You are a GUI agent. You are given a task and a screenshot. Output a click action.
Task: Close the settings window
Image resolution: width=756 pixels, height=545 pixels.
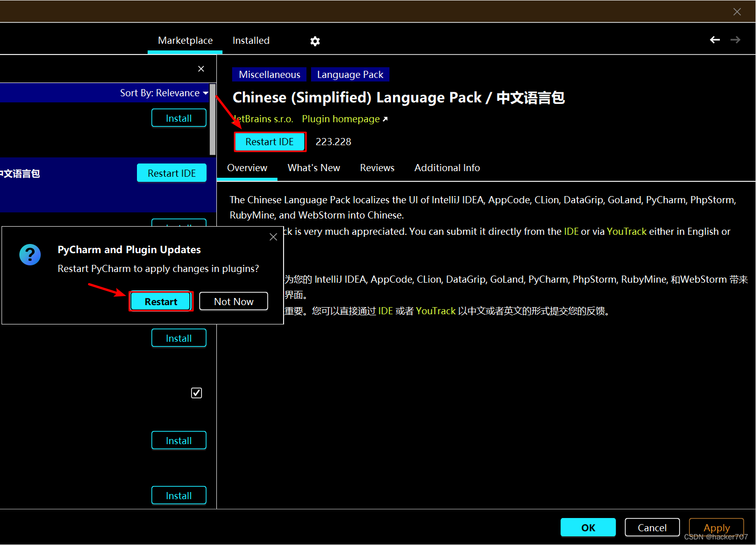[x=737, y=12]
